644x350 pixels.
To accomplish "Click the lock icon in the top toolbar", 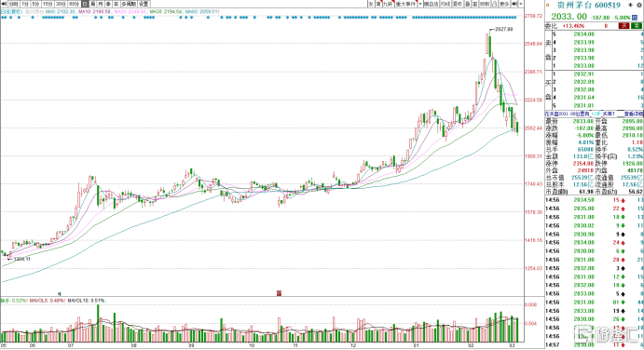I will pyautogui.click(x=495, y=4).
